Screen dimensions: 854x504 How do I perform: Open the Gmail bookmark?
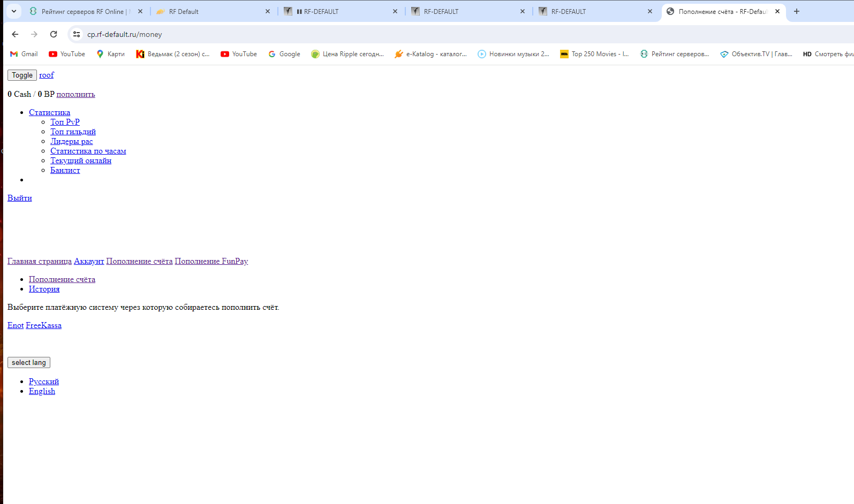point(24,54)
